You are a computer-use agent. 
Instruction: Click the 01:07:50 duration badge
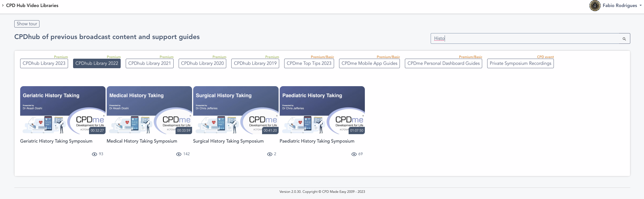pos(357,131)
